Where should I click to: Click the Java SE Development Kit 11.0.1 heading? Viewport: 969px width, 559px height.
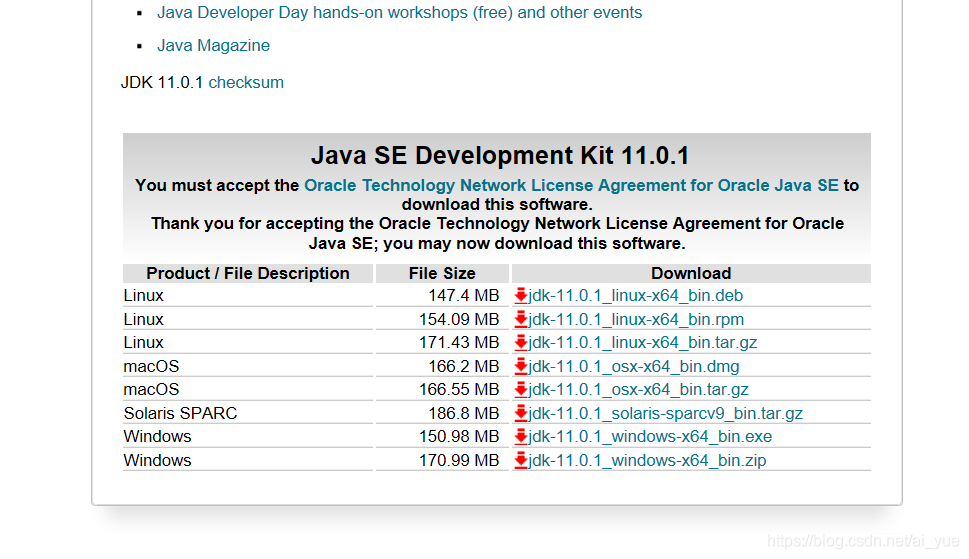coord(500,155)
